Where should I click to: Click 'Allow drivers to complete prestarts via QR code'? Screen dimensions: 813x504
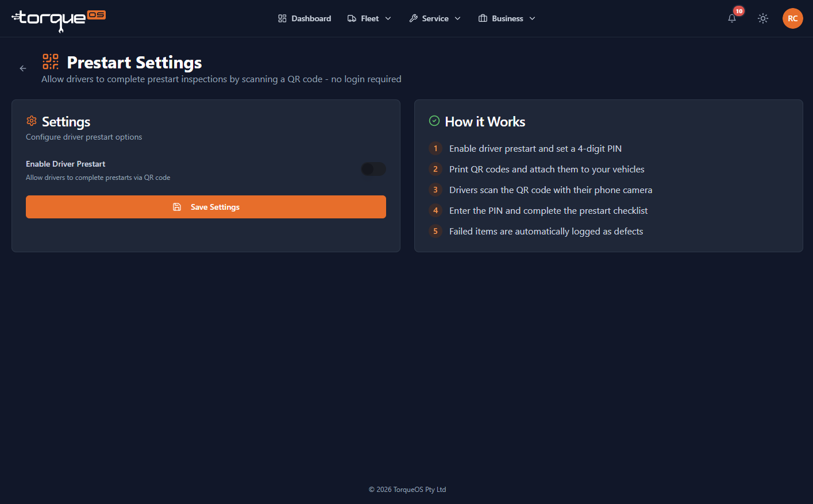click(x=98, y=178)
